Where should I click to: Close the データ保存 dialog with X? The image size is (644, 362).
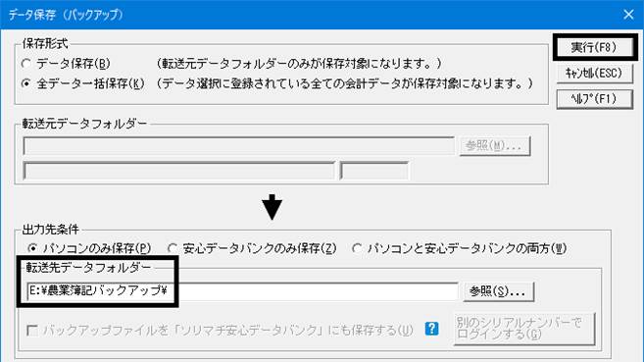(628, 15)
